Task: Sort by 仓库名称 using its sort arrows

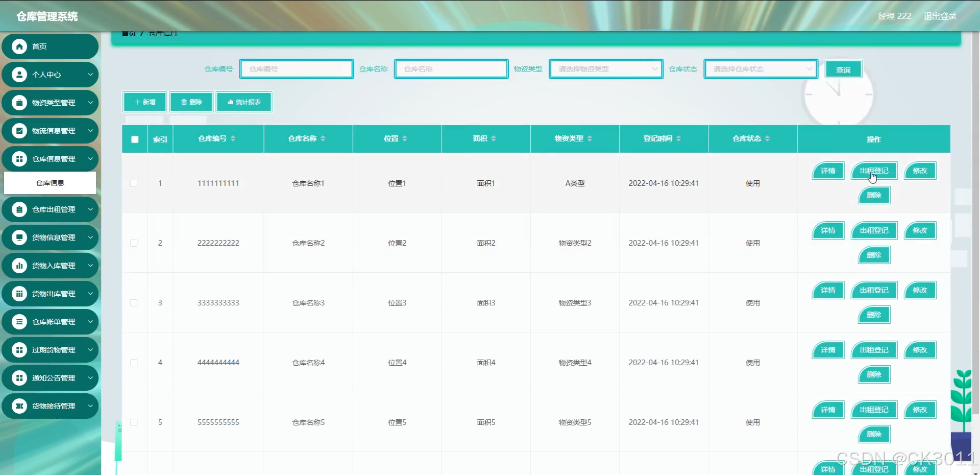Action: pos(323,138)
